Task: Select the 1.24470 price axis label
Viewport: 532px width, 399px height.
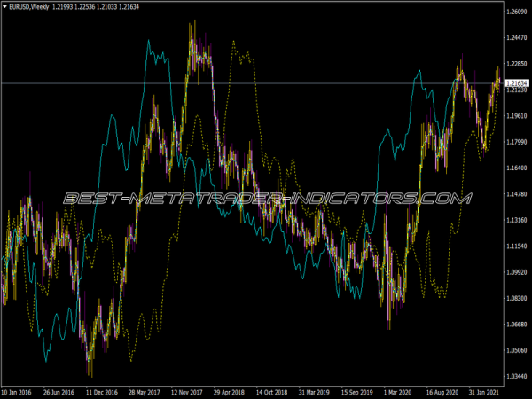Action: [516, 38]
